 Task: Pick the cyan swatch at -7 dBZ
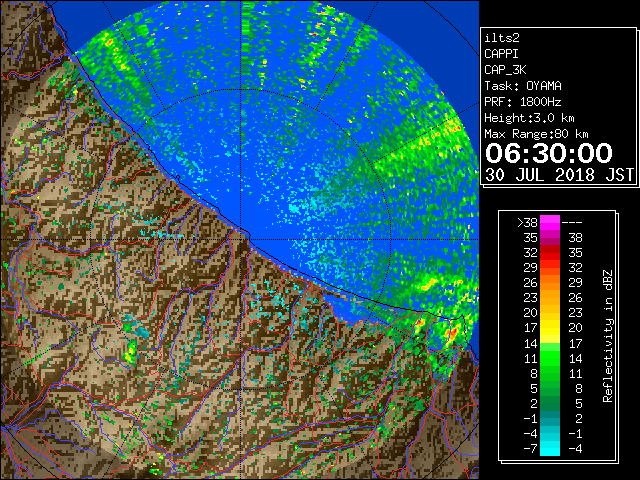pyautogui.click(x=550, y=449)
